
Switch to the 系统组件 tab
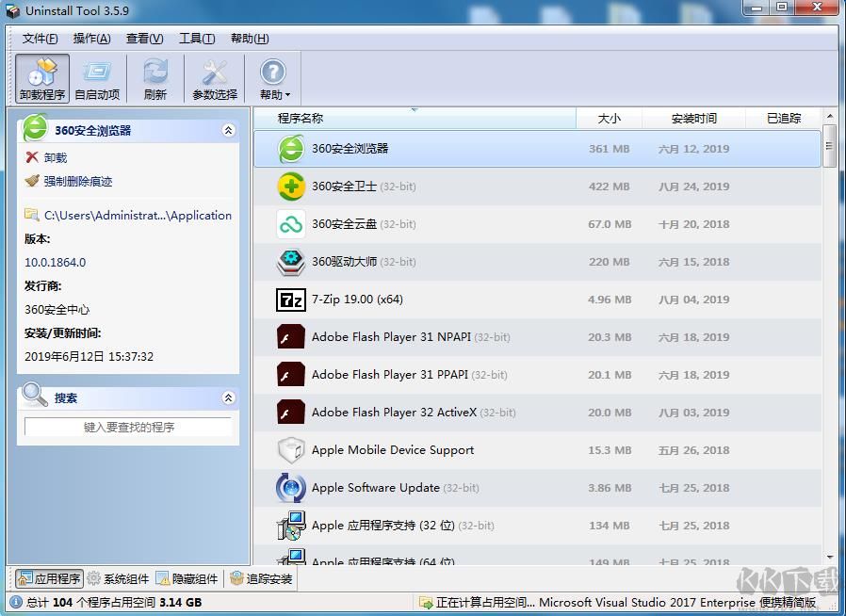pos(118,578)
